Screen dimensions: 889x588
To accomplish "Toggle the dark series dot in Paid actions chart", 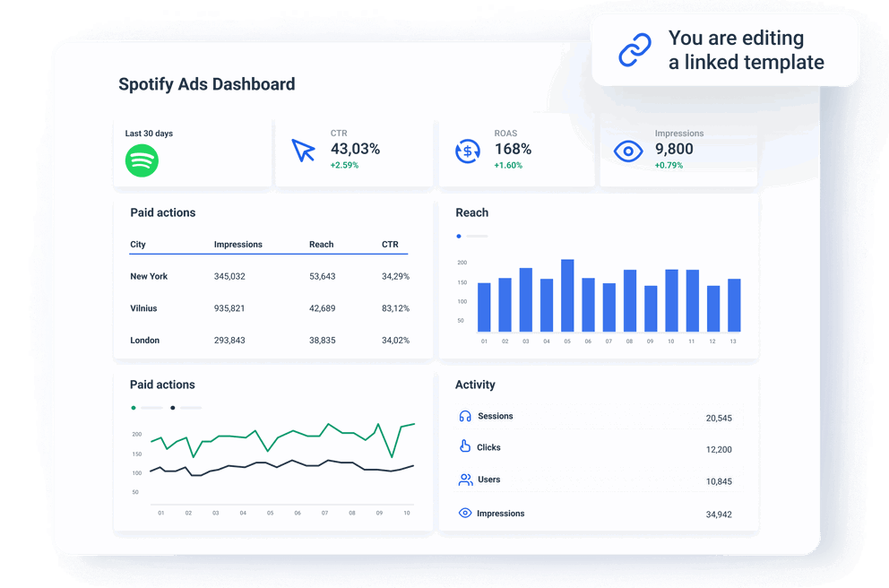I will [x=173, y=407].
